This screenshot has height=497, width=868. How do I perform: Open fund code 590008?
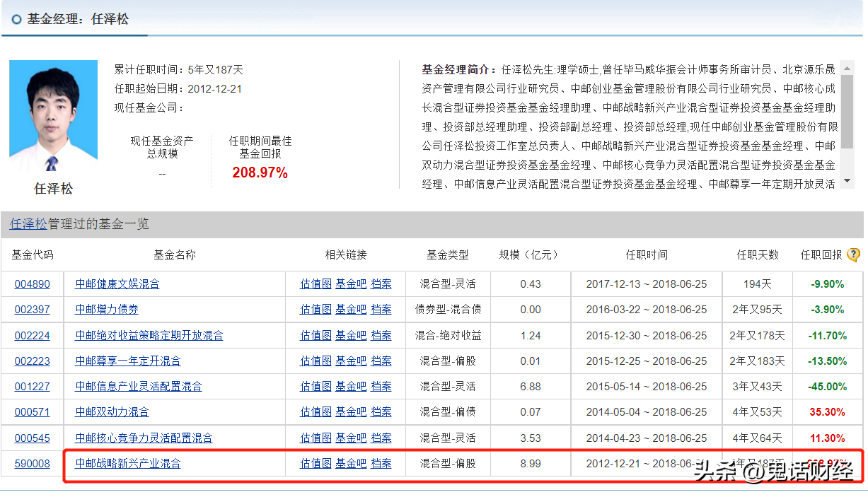point(33,464)
